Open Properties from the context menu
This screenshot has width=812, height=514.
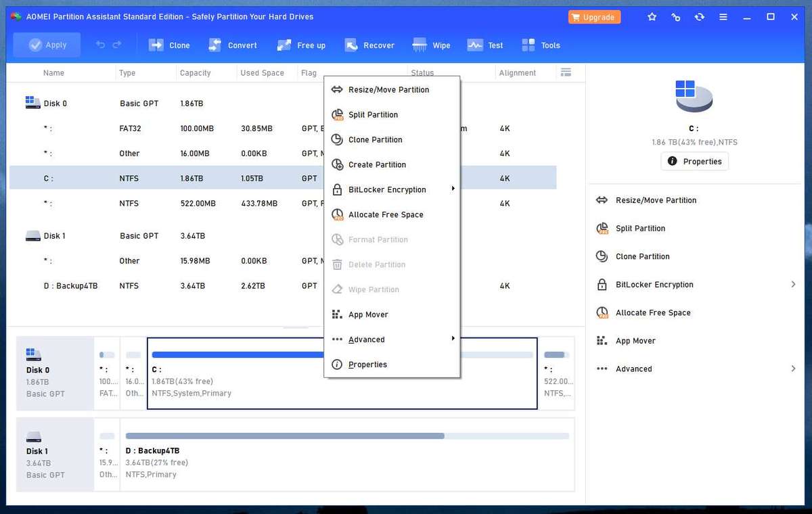coord(392,365)
